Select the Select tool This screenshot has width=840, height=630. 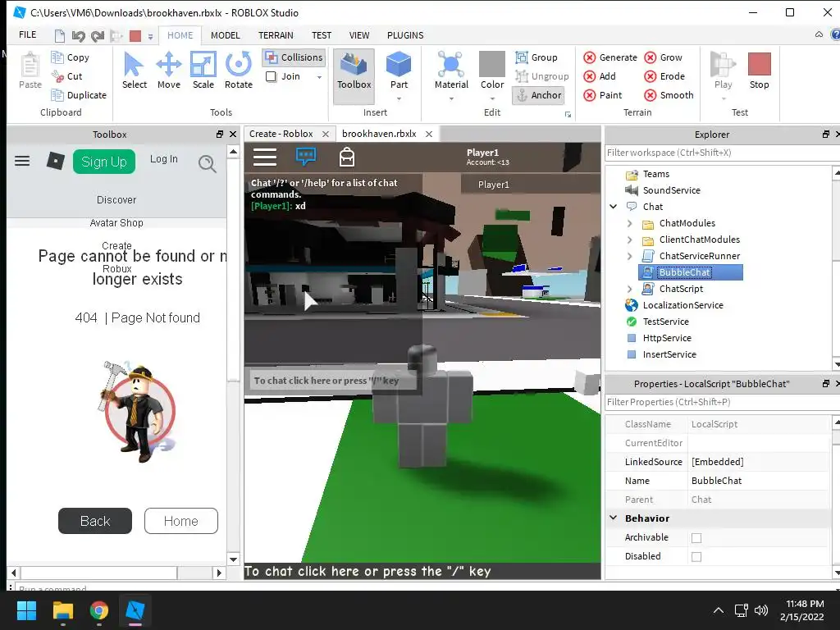134,71
